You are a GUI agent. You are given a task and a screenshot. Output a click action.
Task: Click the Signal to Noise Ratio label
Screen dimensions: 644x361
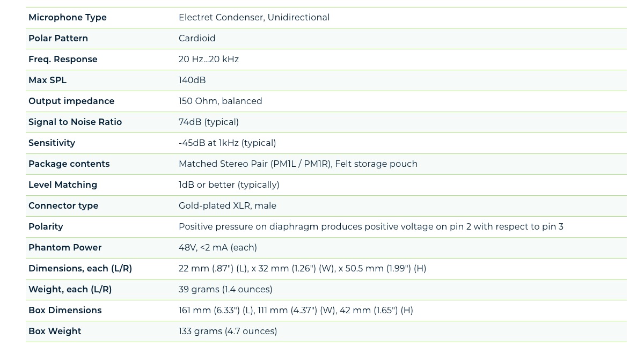[x=75, y=122]
